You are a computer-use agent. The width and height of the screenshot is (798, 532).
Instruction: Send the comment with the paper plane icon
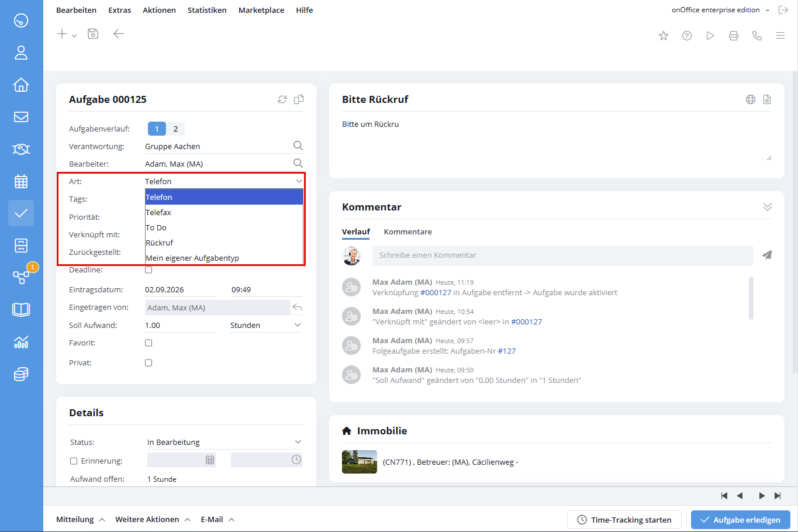pyautogui.click(x=767, y=255)
